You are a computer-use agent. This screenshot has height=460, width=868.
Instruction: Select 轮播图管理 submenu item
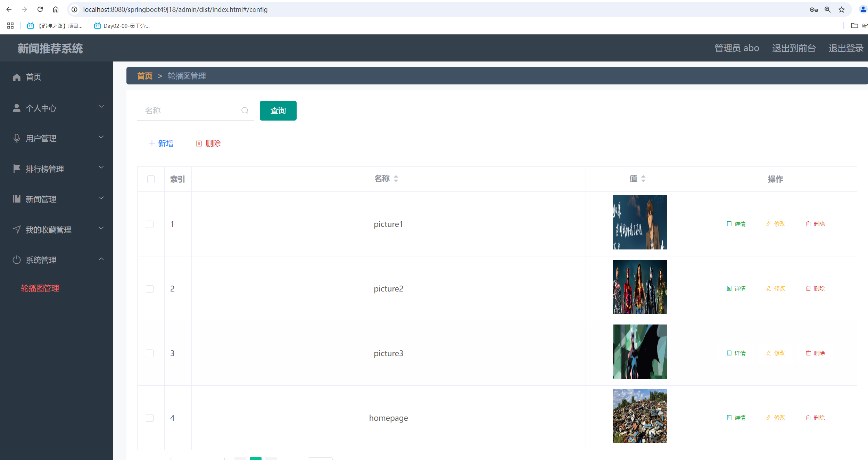[x=40, y=288]
